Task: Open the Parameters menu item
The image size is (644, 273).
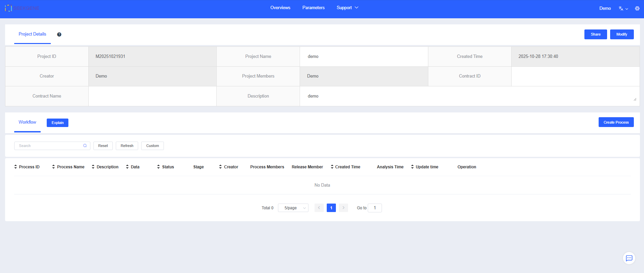Action: click(x=313, y=8)
